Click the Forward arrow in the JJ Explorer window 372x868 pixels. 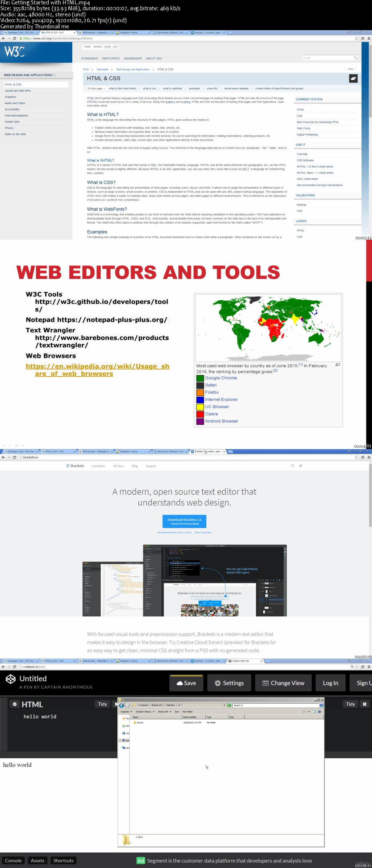tap(127, 705)
